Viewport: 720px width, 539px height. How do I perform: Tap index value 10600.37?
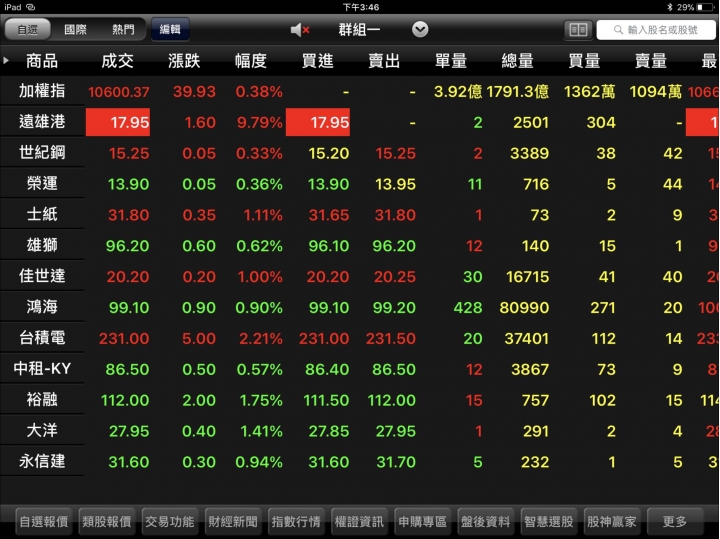click(x=118, y=92)
